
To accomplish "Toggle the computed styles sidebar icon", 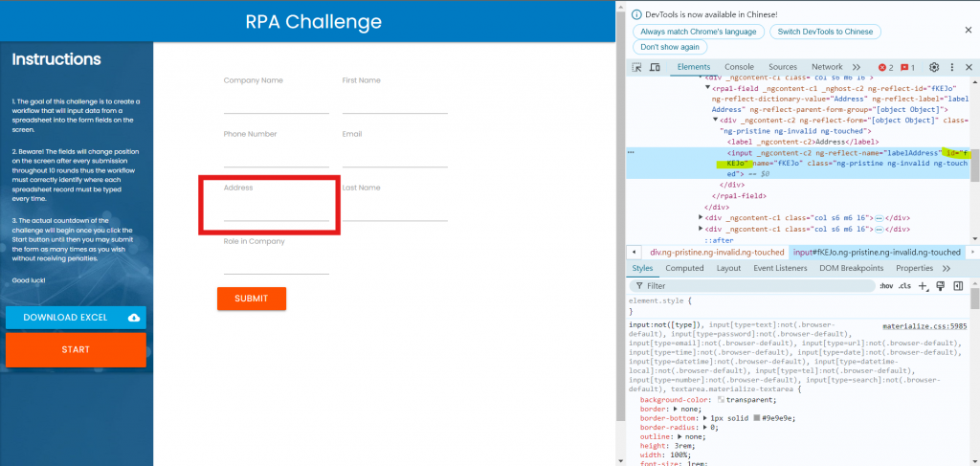I will (958, 286).
